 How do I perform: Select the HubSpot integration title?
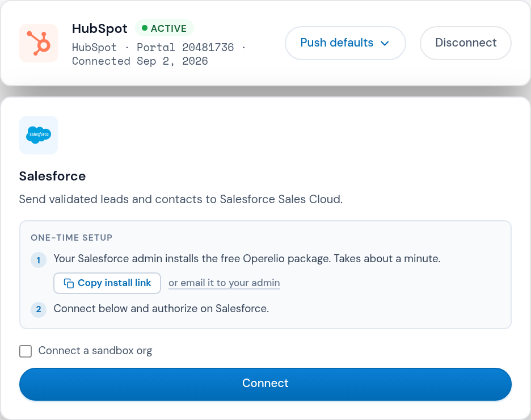pos(100,28)
